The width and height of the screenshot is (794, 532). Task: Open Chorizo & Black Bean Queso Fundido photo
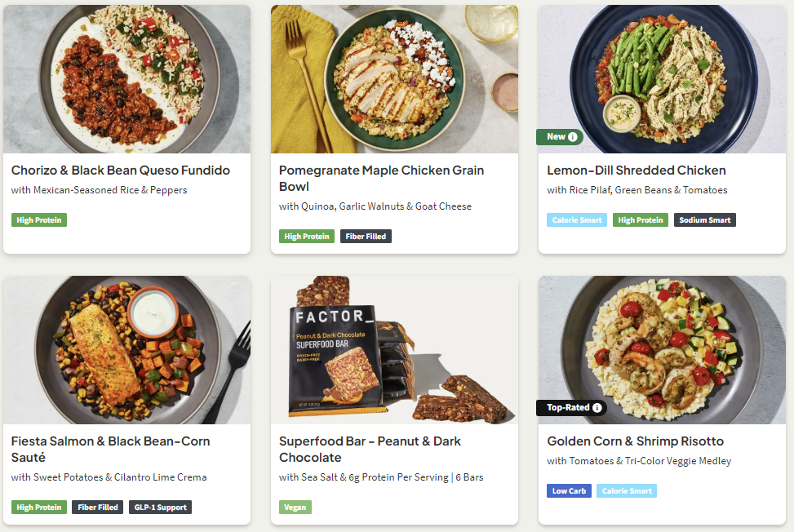click(x=126, y=79)
